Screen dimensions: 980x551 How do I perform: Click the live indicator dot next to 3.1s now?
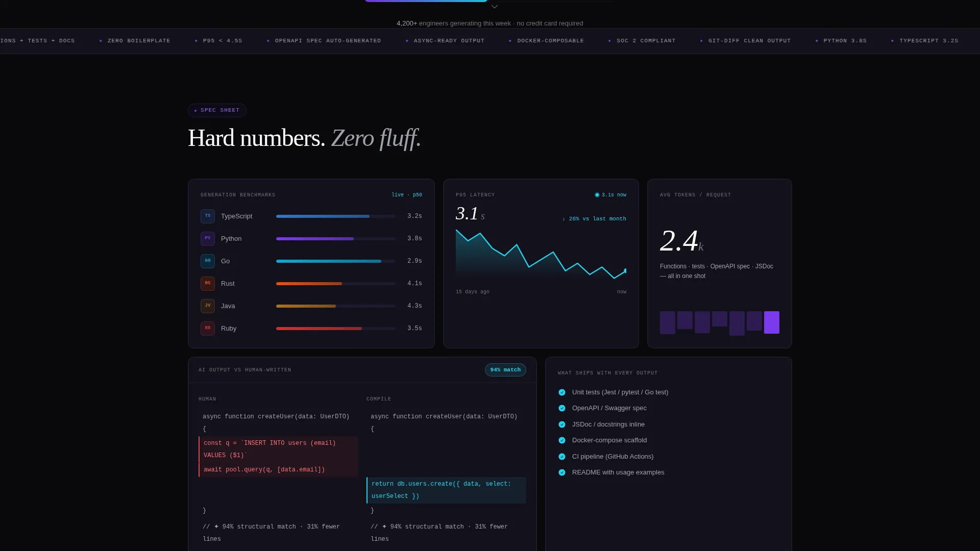pyautogui.click(x=597, y=195)
